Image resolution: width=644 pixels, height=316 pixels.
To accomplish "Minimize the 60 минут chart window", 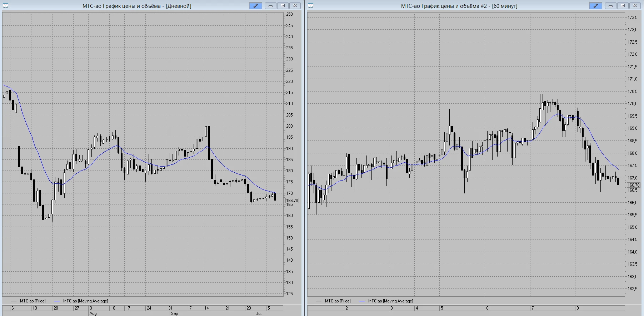I will pyautogui.click(x=611, y=6).
